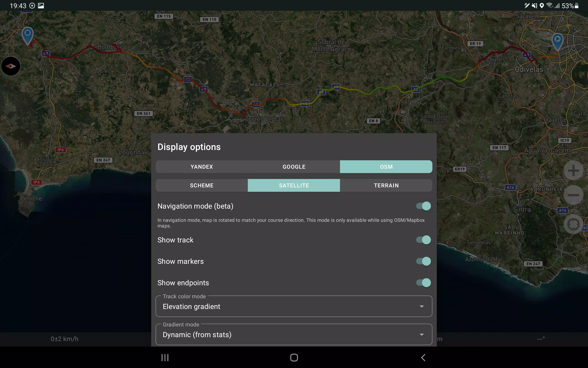
Task: Choose the Scheme map style
Action: (201, 185)
